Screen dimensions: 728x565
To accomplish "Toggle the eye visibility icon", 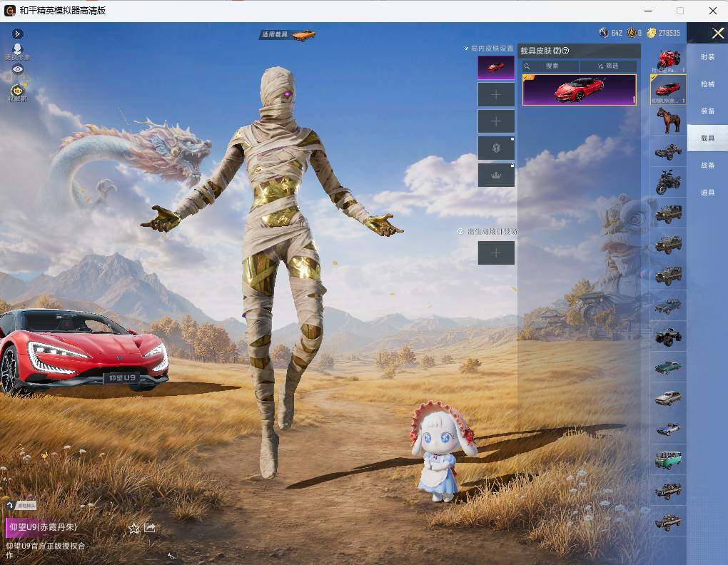I will (18, 70).
